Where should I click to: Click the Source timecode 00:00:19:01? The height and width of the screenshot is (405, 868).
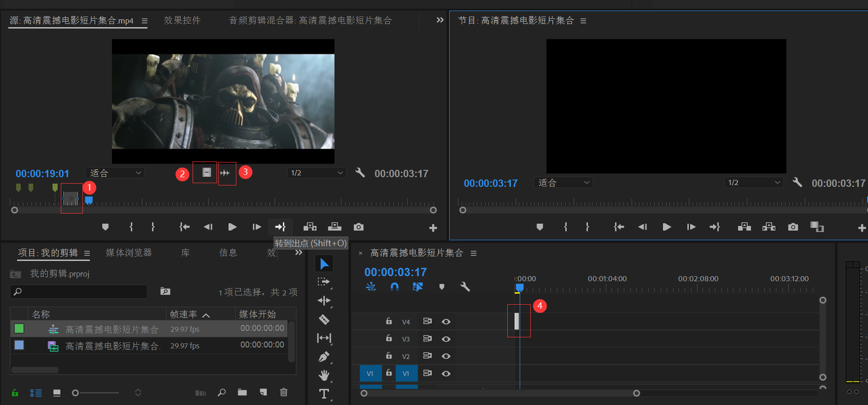click(42, 174)
